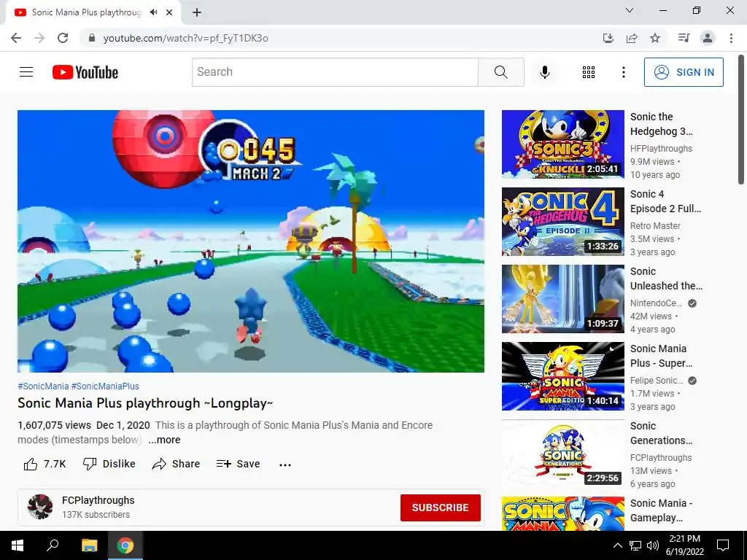The width and height of the screenshot is (747, 560).
Task: Open the Chrome three-dot menu
Action: tap(731, 38)
